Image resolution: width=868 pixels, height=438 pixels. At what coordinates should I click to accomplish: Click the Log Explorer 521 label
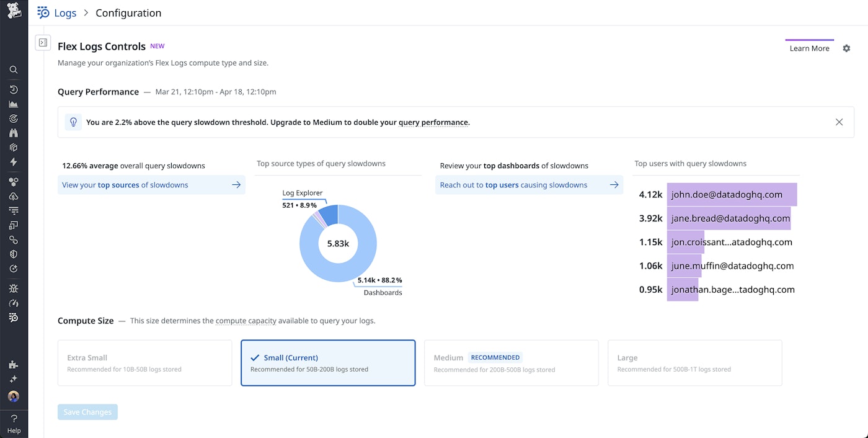coord(299,205)
